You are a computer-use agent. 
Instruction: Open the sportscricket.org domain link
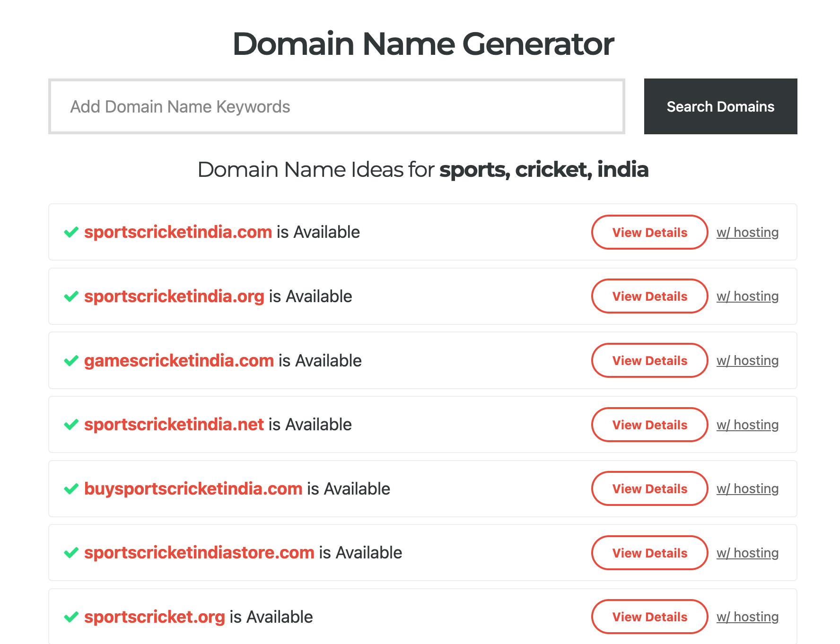pos(154,617)
